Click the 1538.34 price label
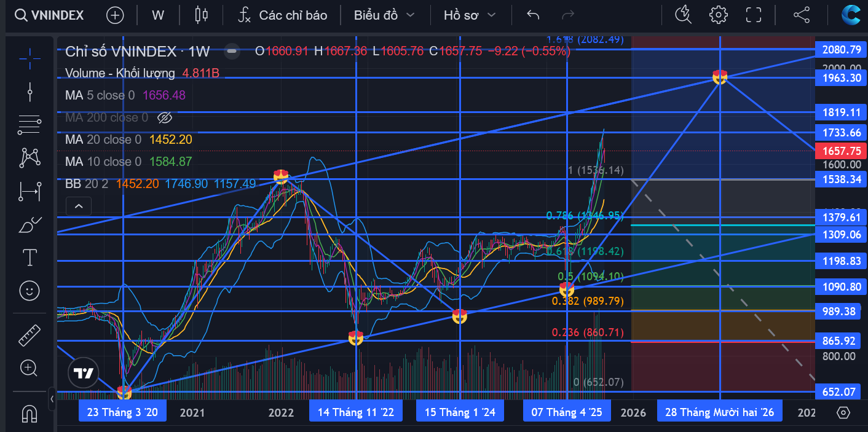This screenshot has height=432, width=868. coord(840,179)
